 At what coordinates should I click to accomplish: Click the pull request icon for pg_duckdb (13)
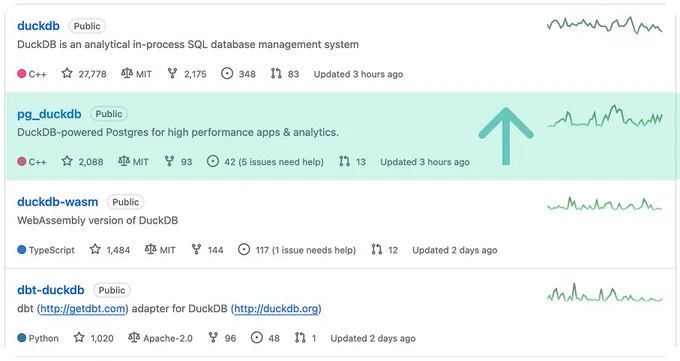pos(345,162)
